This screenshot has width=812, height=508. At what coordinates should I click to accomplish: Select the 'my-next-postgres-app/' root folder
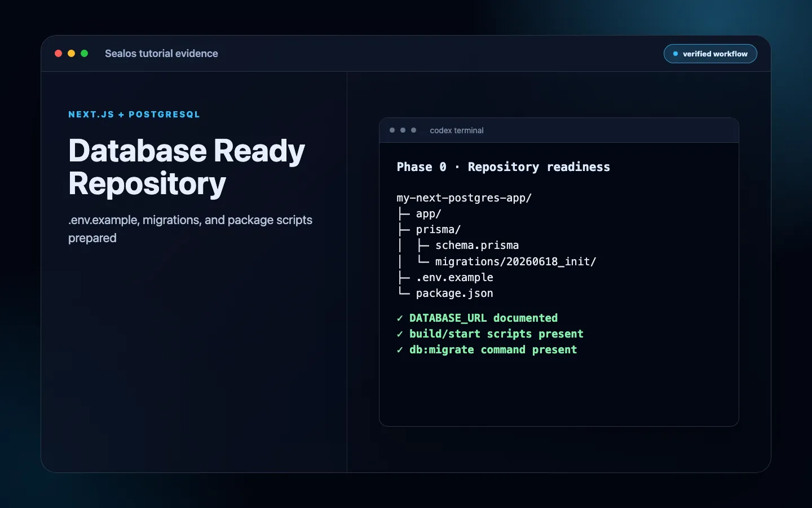coord(464,198)
